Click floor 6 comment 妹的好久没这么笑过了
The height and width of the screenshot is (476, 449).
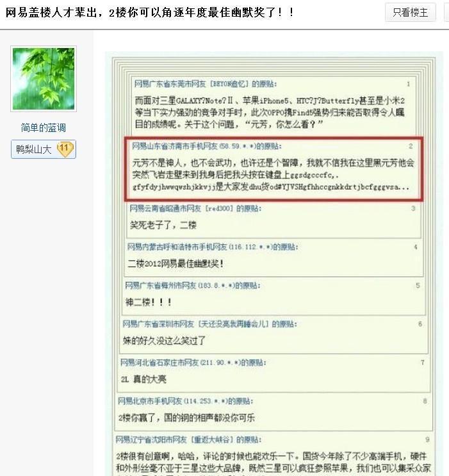tap(164, 341)
